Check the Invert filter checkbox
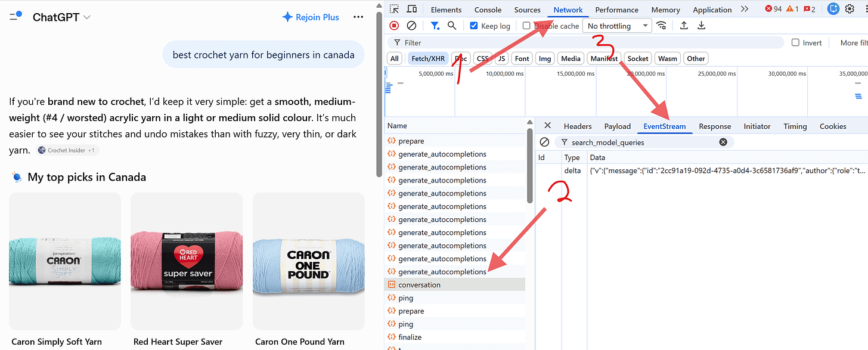 [795, 42]
